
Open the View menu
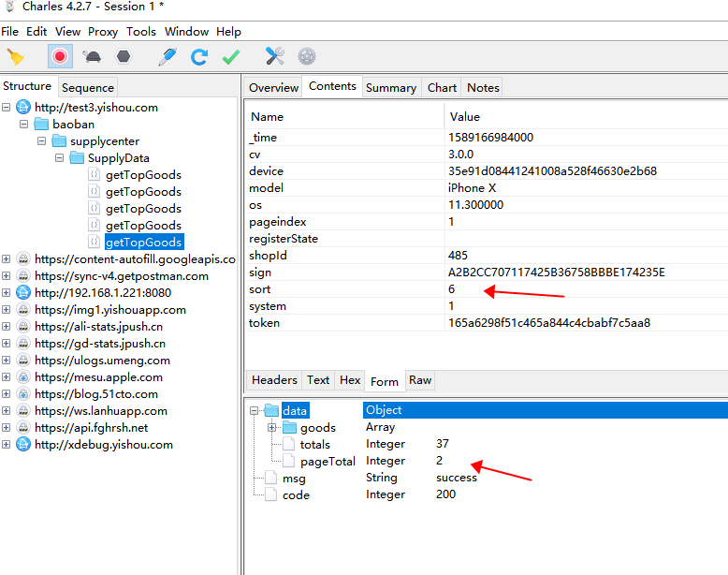[x=67, y=32]
